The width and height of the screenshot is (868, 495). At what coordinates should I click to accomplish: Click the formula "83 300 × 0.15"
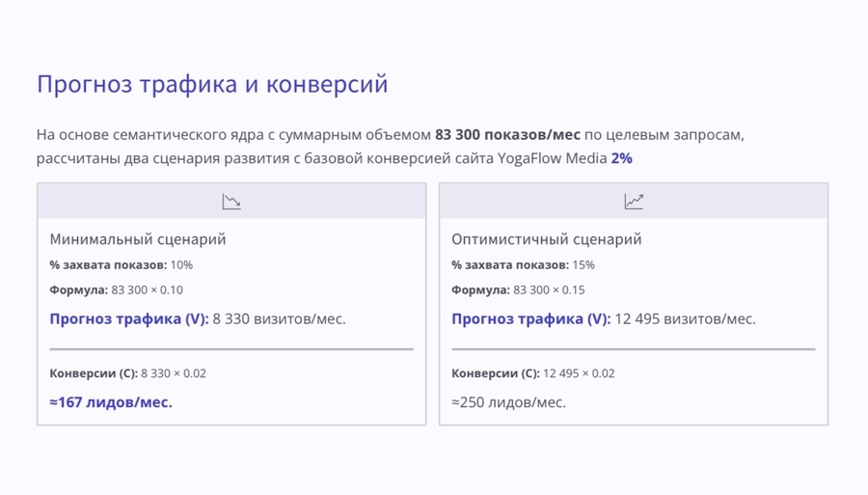[x=549, y=290]
